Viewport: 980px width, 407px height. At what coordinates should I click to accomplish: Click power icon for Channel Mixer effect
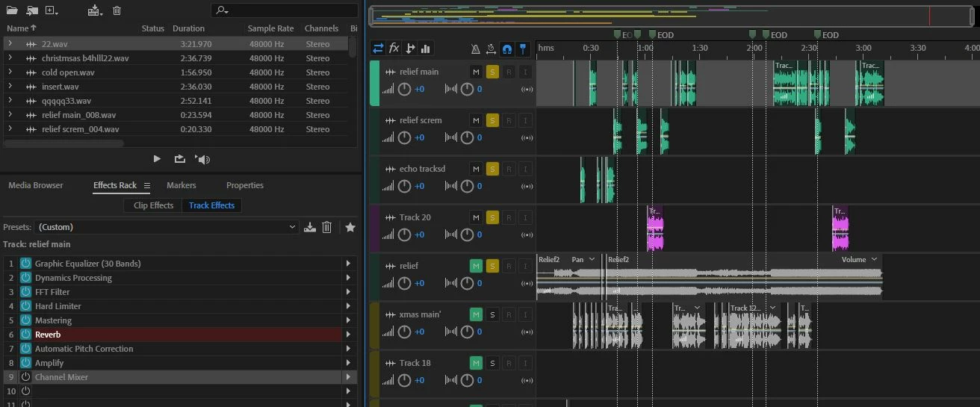[x=25, y=377]
